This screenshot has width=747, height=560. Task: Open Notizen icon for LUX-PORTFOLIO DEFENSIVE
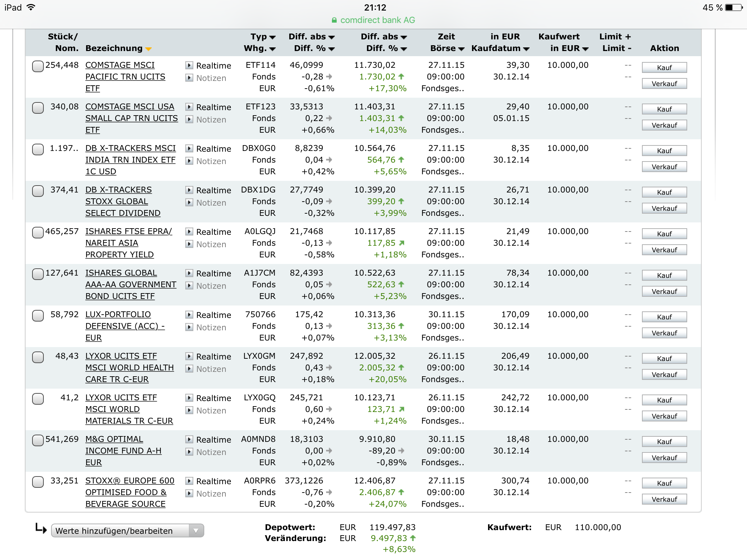[189, 327]
